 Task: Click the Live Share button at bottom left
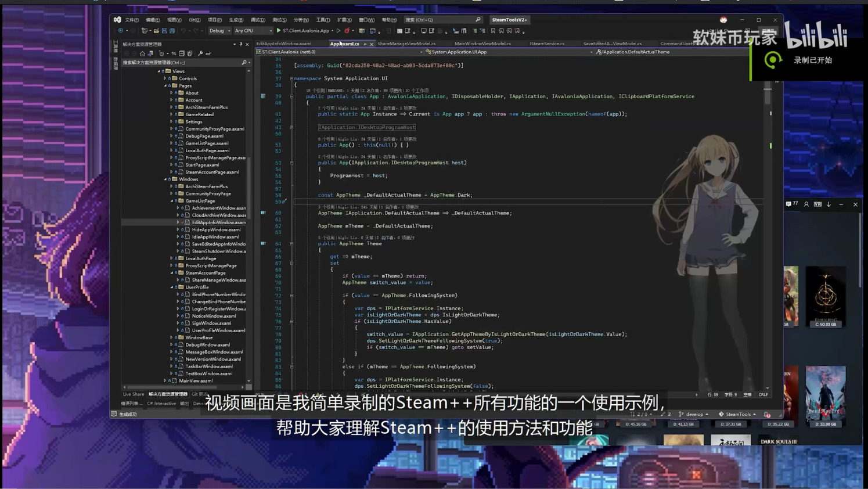click(133, 394)
